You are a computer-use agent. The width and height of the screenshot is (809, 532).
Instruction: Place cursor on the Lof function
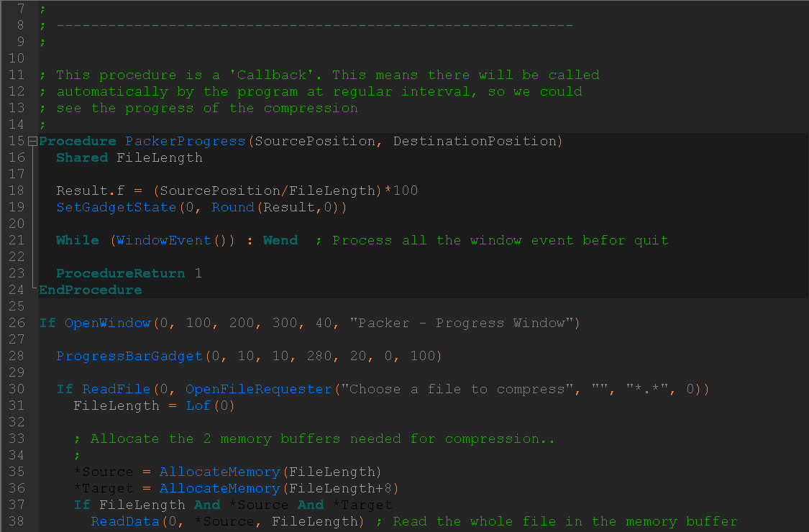(198, 406)
